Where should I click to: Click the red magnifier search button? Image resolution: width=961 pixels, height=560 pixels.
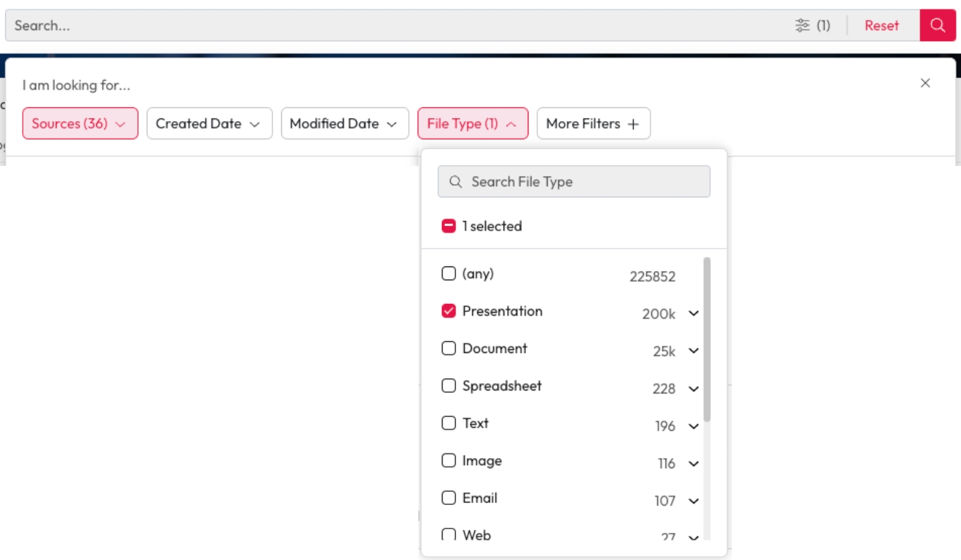click(938, 26)
